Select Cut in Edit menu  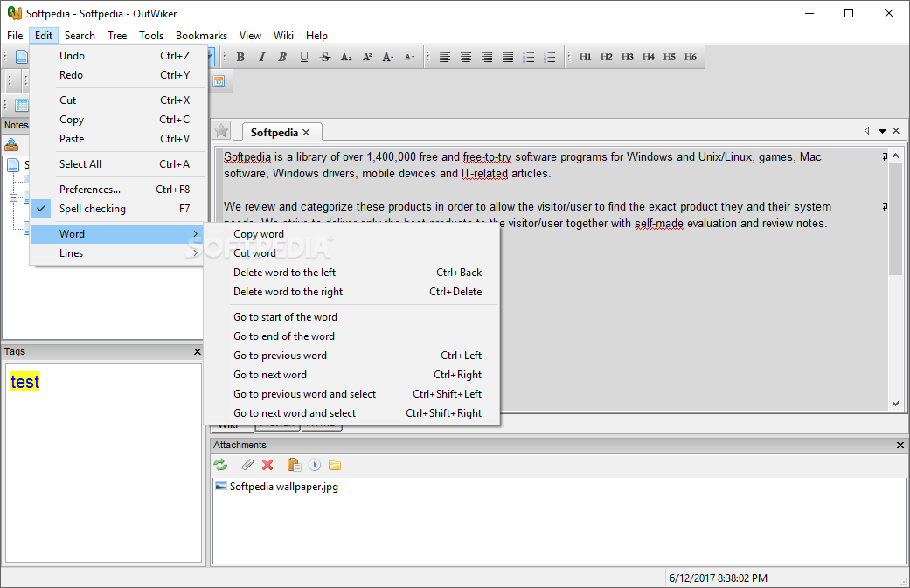click(x=118, y=100)
